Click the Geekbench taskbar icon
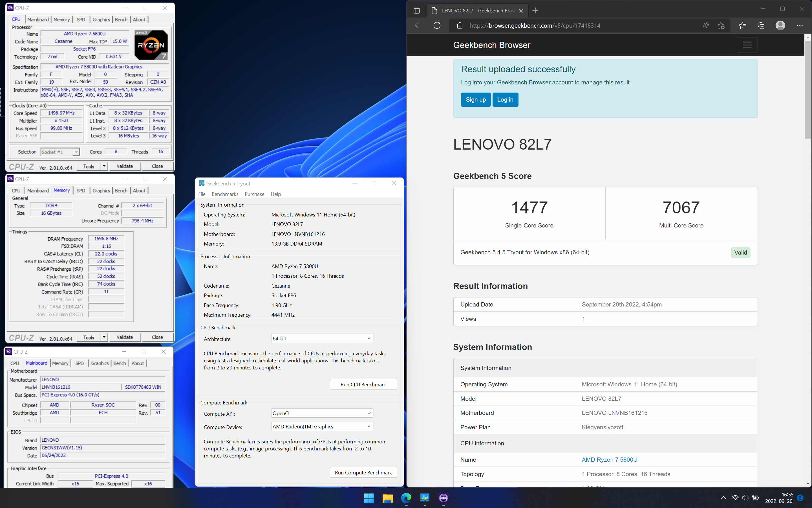The height and width of the screenshot is (508, 812). pos(425,498)
